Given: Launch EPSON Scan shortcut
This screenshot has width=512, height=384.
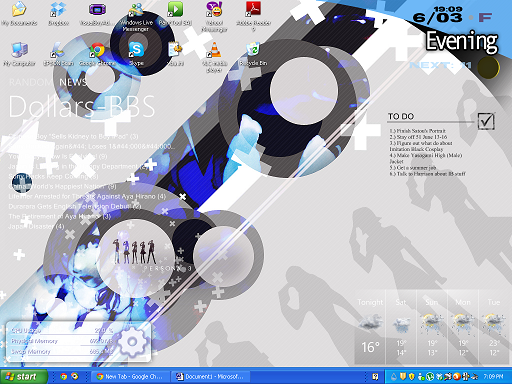Looking at the screenshot, I should tap(58, 54).
